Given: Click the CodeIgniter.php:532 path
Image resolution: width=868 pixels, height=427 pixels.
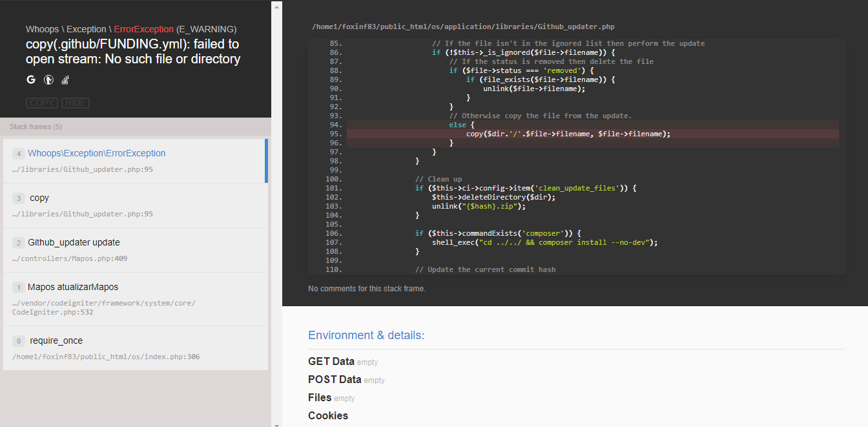Looking at the screenshot, I should point(103,307).
